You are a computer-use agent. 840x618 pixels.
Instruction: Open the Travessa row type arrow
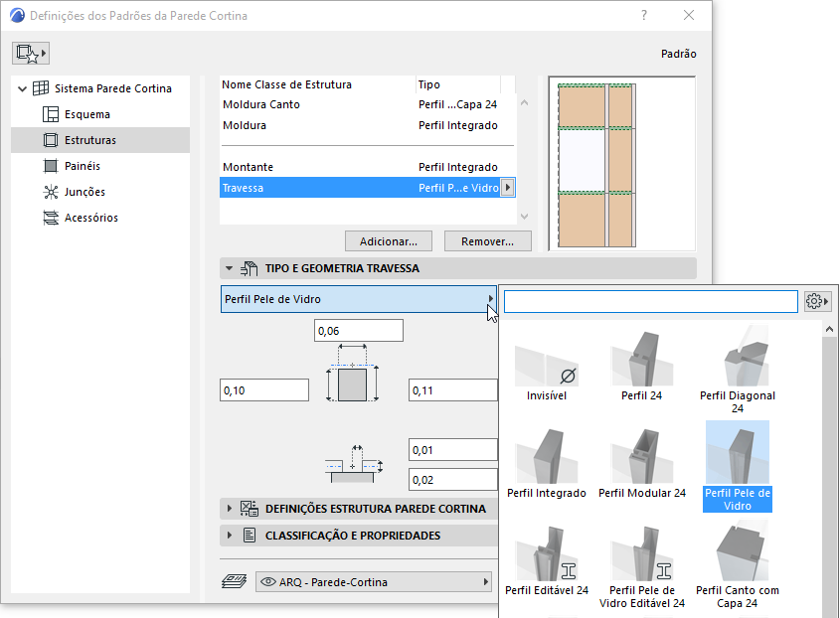(x=507, y=188)
